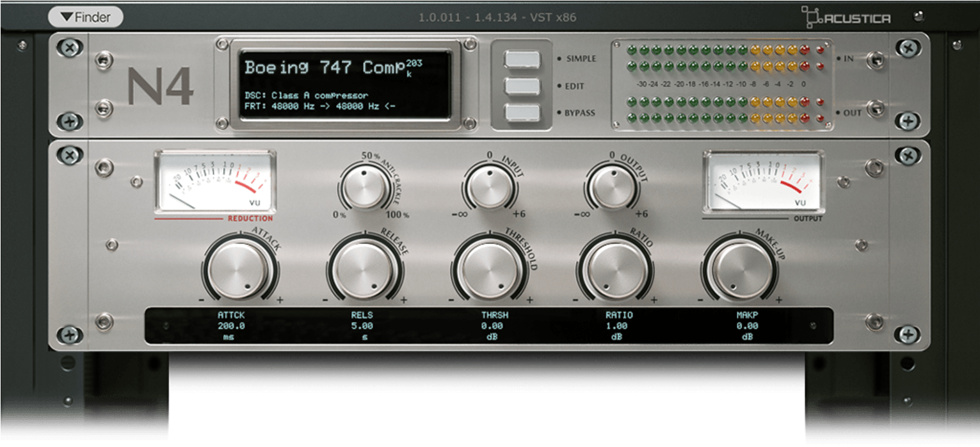Click the N4 logo on the faceplate
This screenshot has width=980, height=447.
[160, 86]
